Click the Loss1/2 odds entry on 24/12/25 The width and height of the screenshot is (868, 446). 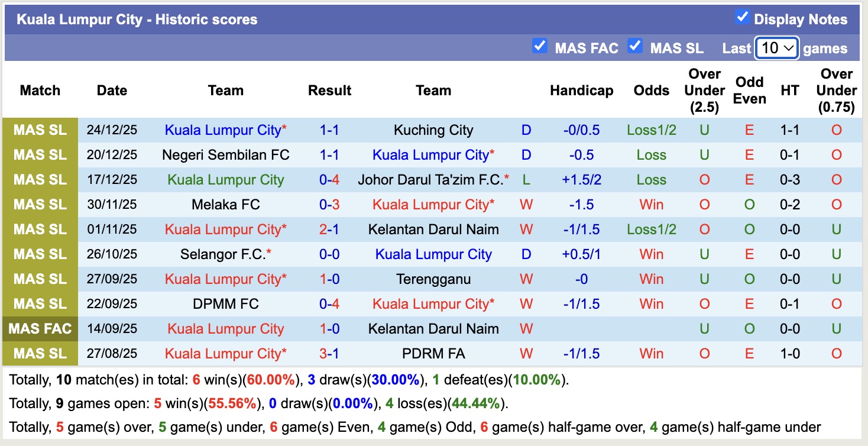tap(651, 130)
